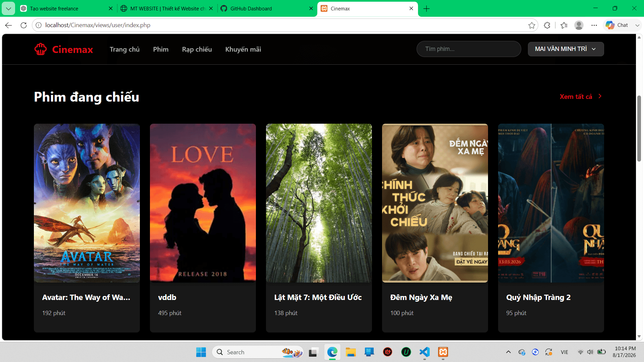Image resolution: width=644 pixels, height=362 pixels.
Task: Expand the MAI VĂN MINH TRÍ user dropdown
Action: (x=566, y=49)
